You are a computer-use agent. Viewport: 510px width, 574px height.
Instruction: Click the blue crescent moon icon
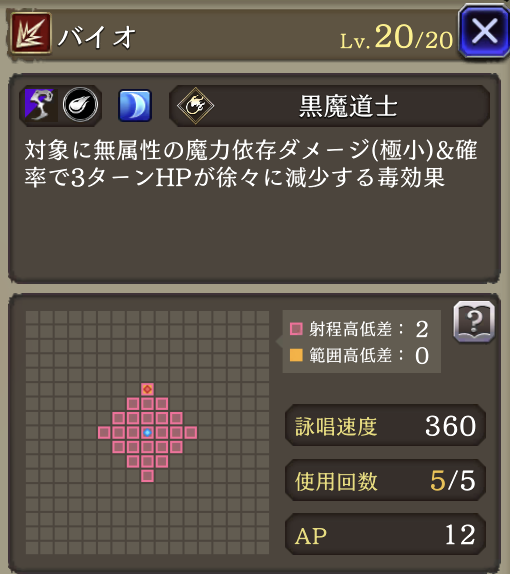(135, 105)
